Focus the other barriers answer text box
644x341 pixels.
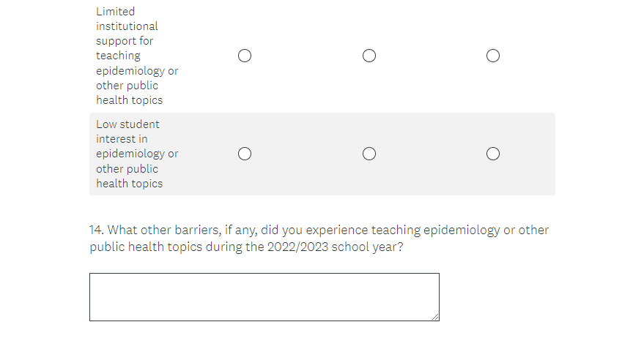pos(264,296)
